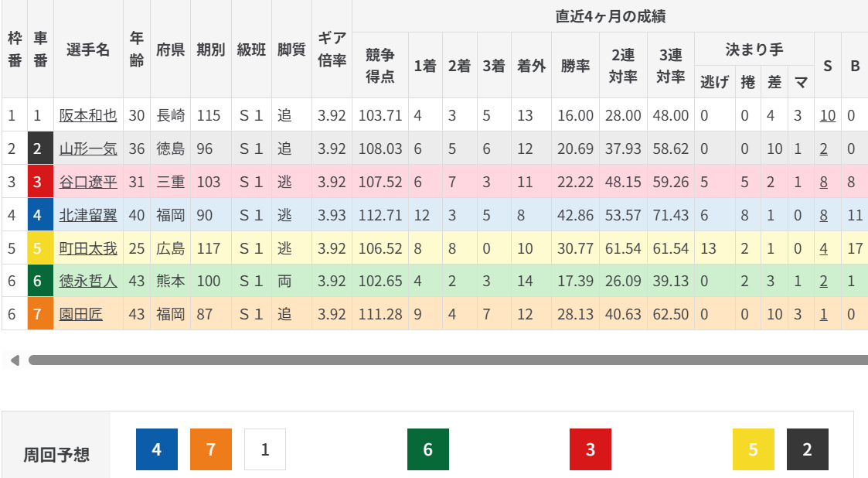Click black number 2 badge in 周回予想 row
Image resolution: width=868 pixels, height=478 pixels.
pyautogui.click(x=808, y=449)
